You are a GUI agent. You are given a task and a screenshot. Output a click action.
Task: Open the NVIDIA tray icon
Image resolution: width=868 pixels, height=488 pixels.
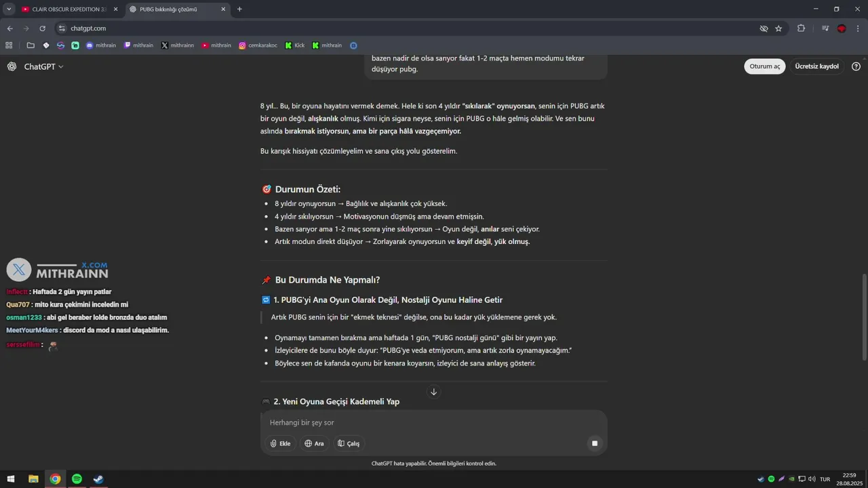click(x=791, y=479)
